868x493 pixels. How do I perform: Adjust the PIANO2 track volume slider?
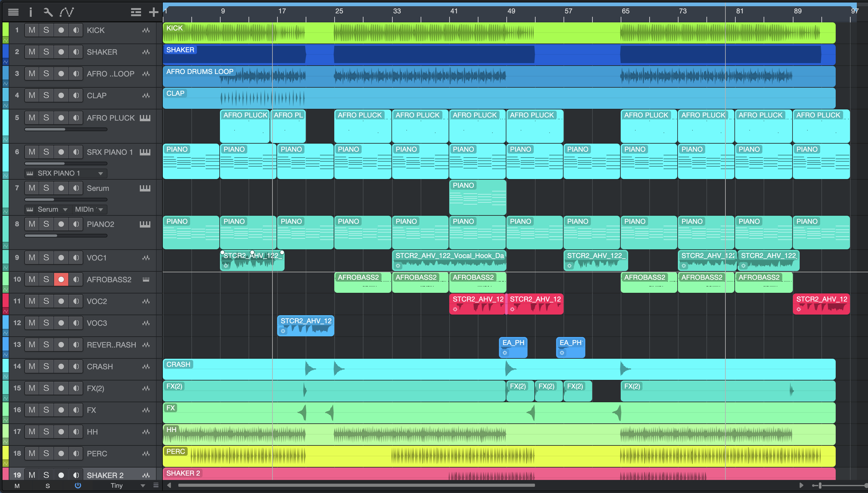pos(57,235)
